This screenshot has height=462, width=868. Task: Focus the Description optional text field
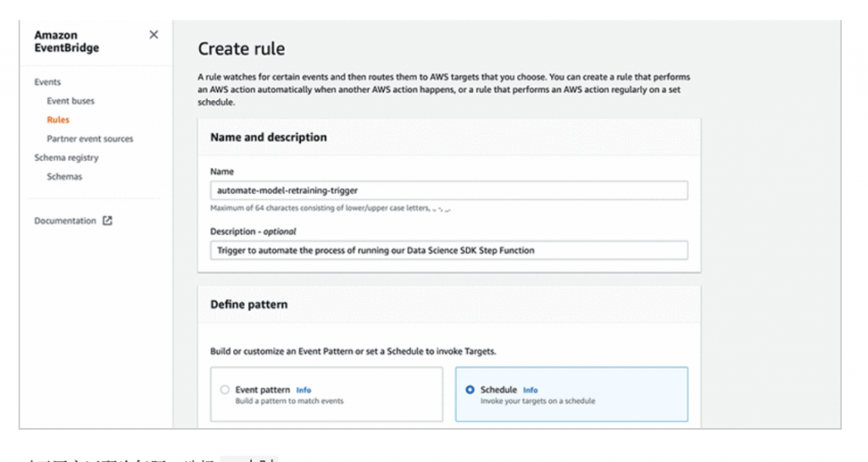point(448,250)
